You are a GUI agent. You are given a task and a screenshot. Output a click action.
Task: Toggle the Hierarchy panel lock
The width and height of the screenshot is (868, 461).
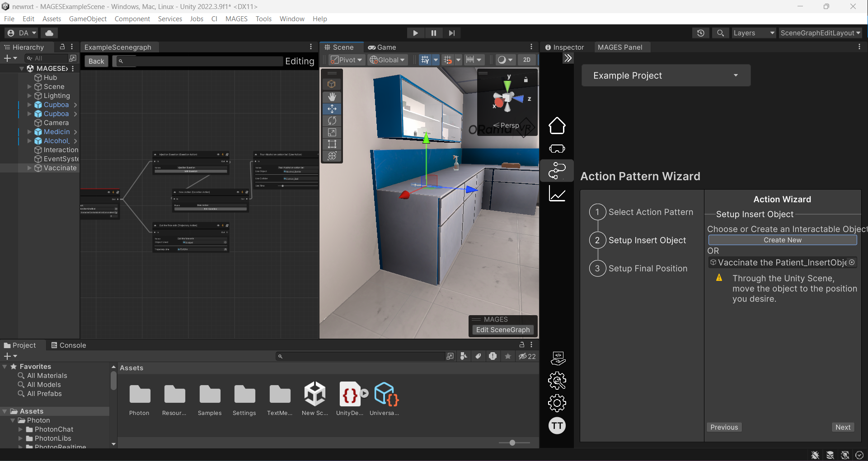click(62, 47)
